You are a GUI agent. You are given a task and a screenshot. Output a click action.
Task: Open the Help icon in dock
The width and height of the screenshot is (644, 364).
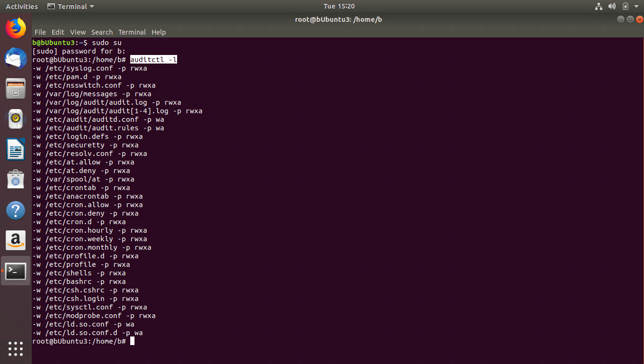16,210
